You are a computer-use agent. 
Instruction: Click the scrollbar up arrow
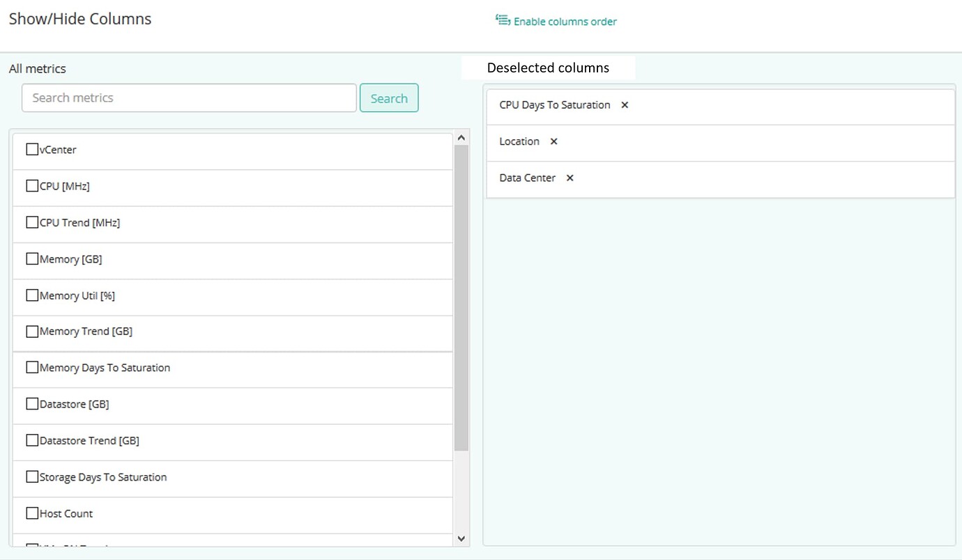(x=461, y=137)
